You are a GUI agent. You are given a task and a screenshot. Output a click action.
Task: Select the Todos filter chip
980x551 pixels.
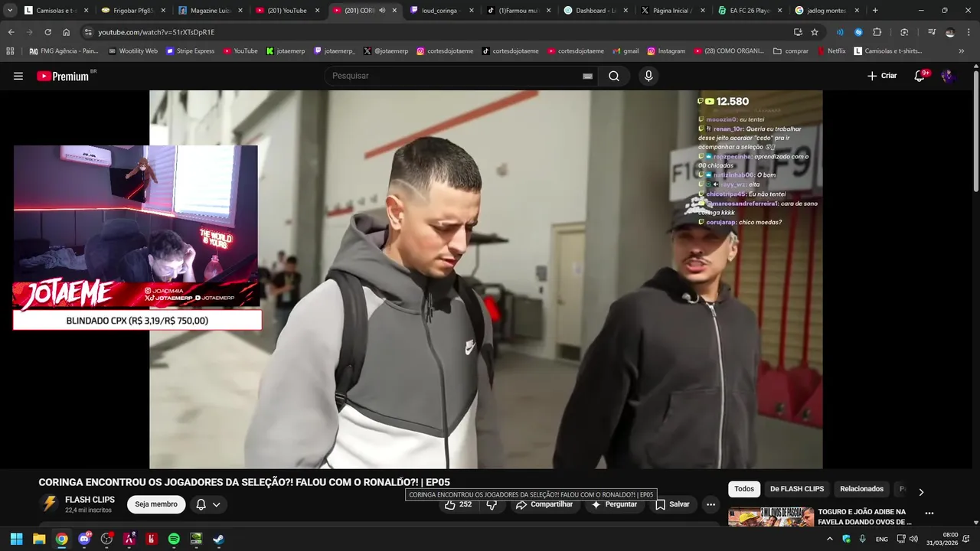tap(744, 489)
